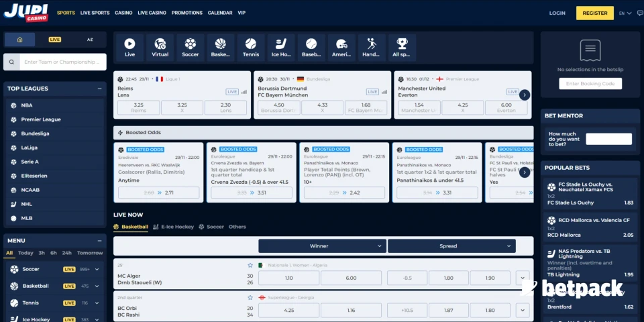Click the yellow Register button

click(x=594, y=13)
